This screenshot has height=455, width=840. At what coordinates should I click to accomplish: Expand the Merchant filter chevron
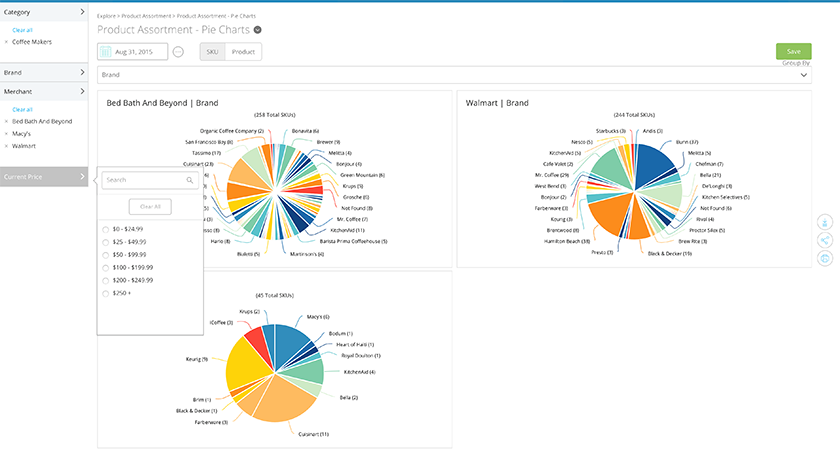click(82, 92)
